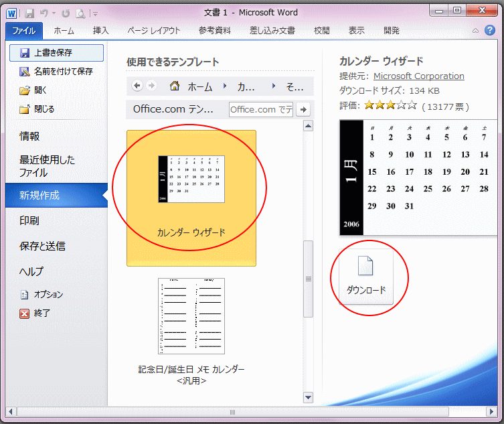Click the Office.com template search field
The image size is (504, 424).
pyautogui.click(x=261, y=109)
